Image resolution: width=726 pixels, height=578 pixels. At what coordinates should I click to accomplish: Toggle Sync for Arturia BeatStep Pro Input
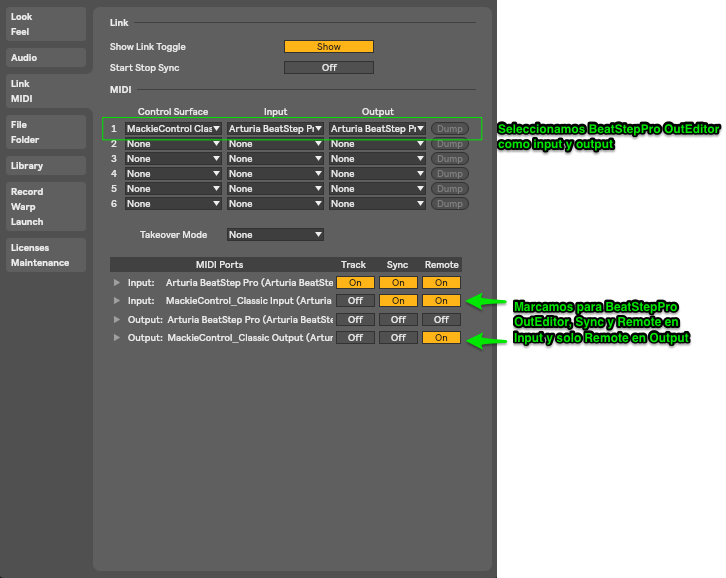398,283
